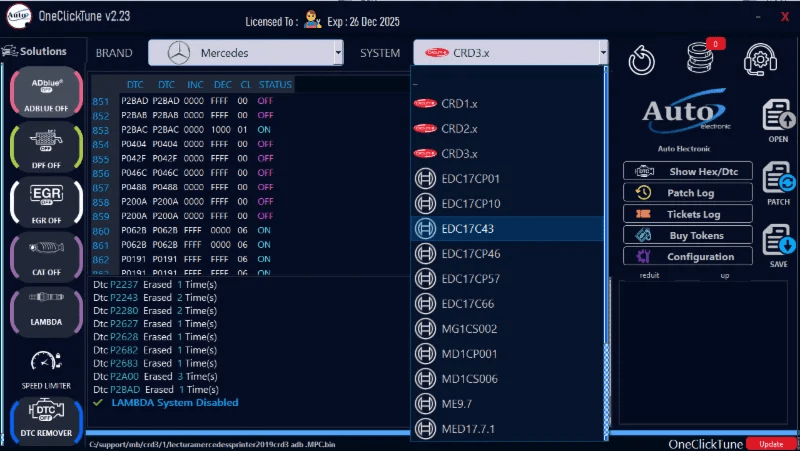Select DTC row 857 P0488
The image size is (800, 451).
183,187
